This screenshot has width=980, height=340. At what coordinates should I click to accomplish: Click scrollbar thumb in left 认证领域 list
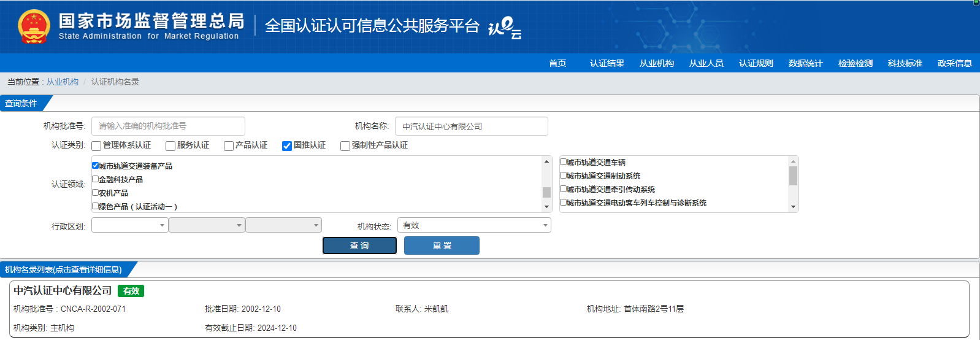(x=546, y=192)
